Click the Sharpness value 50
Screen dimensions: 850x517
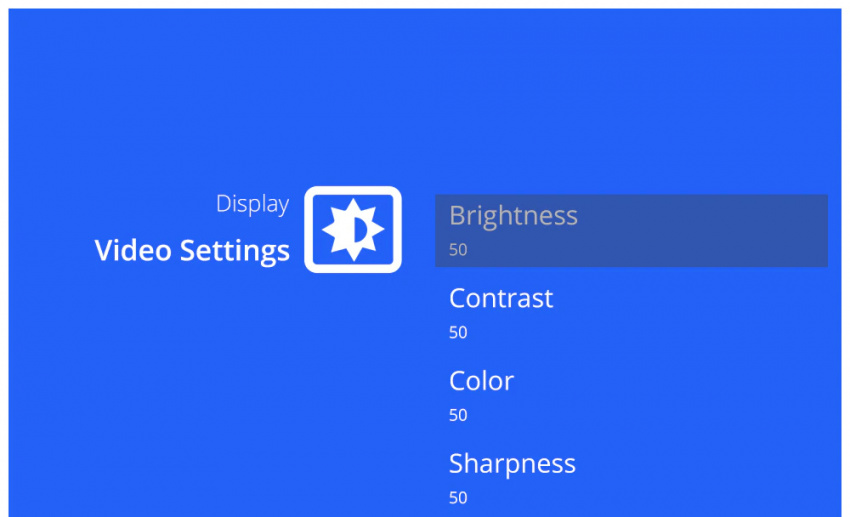[458, 497]
